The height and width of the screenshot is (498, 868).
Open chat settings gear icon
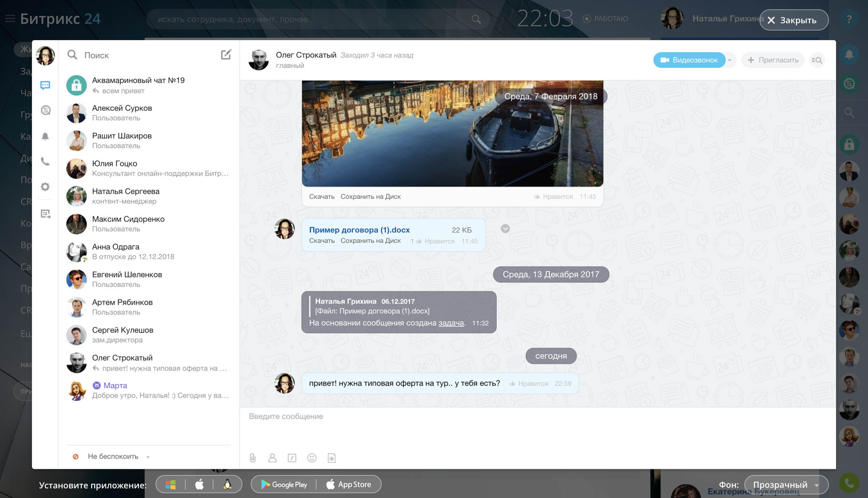coord(45,187)
